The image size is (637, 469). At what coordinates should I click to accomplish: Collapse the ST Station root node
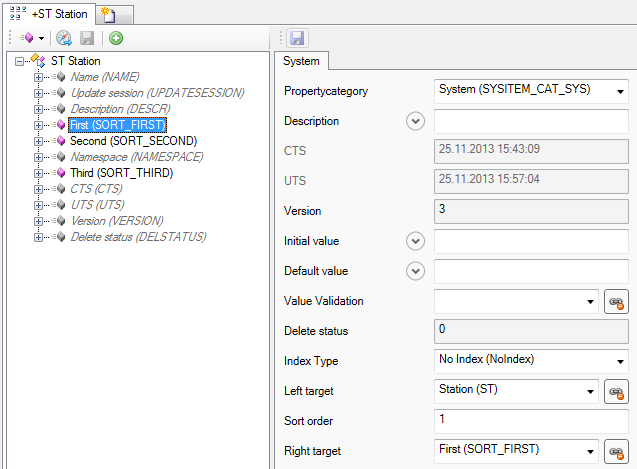21,62
